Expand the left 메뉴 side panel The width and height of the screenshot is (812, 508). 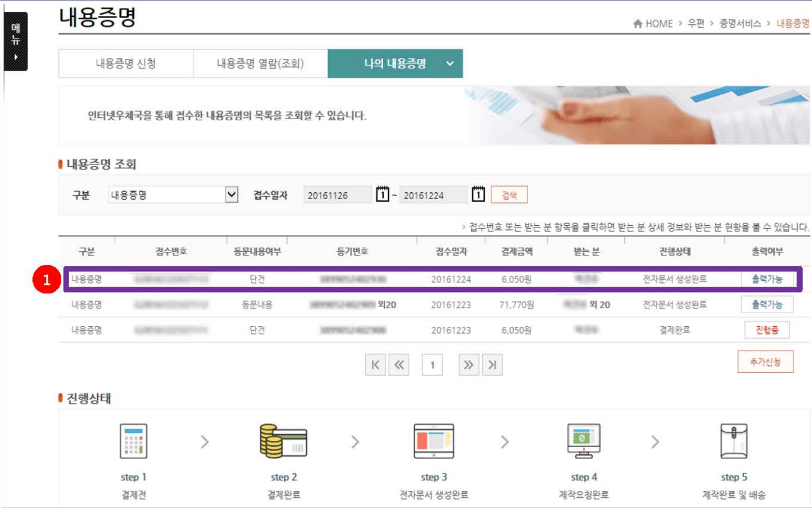(x=16, y=42)
